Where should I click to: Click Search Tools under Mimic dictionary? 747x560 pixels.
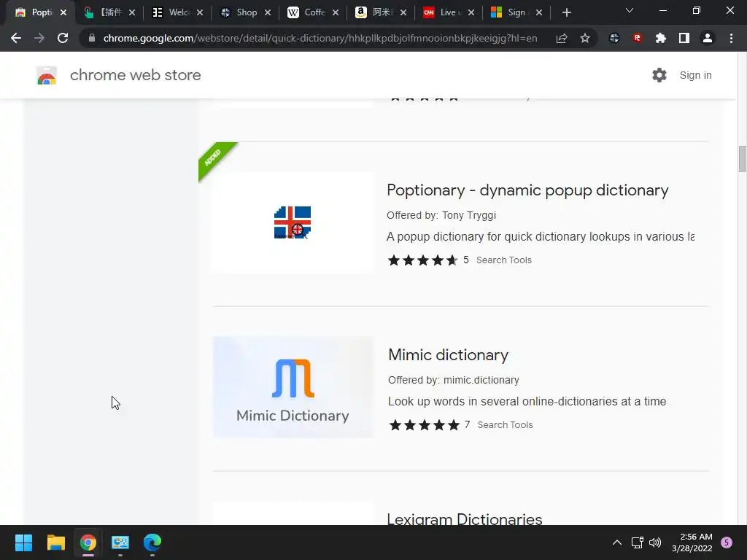click(505, 425)
